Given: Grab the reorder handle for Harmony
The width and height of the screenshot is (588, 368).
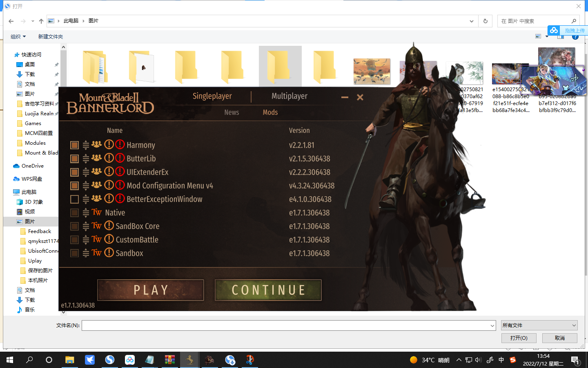Looking at the screenshot, I should [x=86, y=145].
